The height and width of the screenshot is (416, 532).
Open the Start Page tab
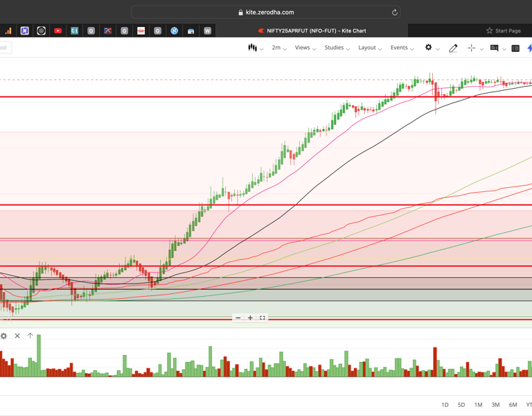tap(504, 31)
